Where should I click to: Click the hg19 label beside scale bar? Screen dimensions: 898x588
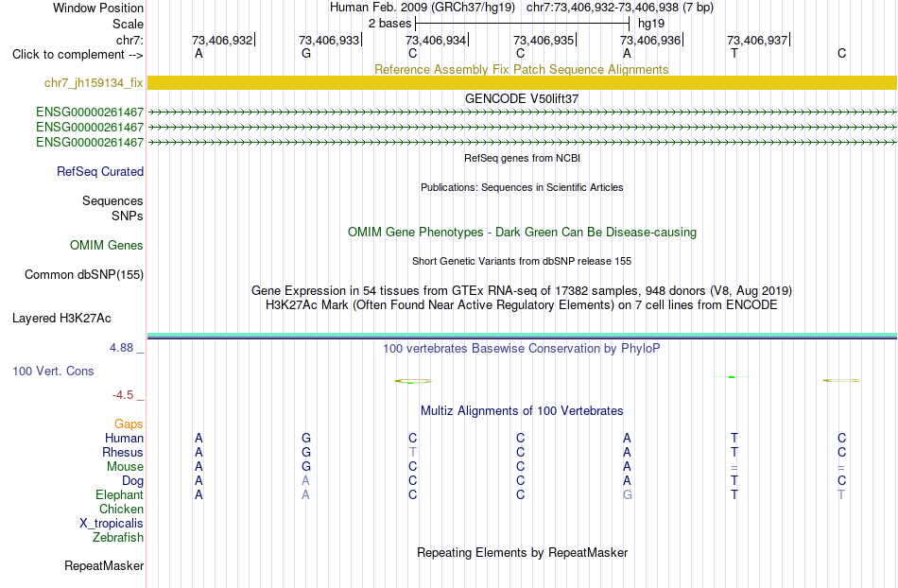(x=651, y=24)
